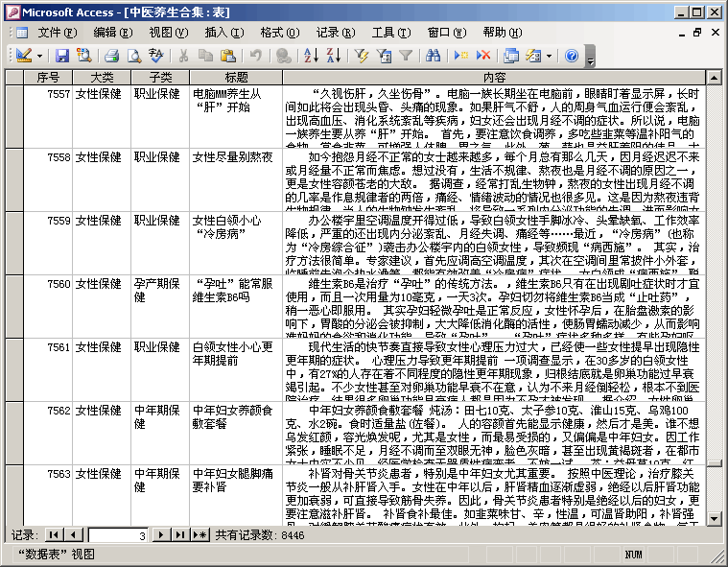The image size is (728, 567).
Task: Select the 内容 column header
Action: [494, 78]
